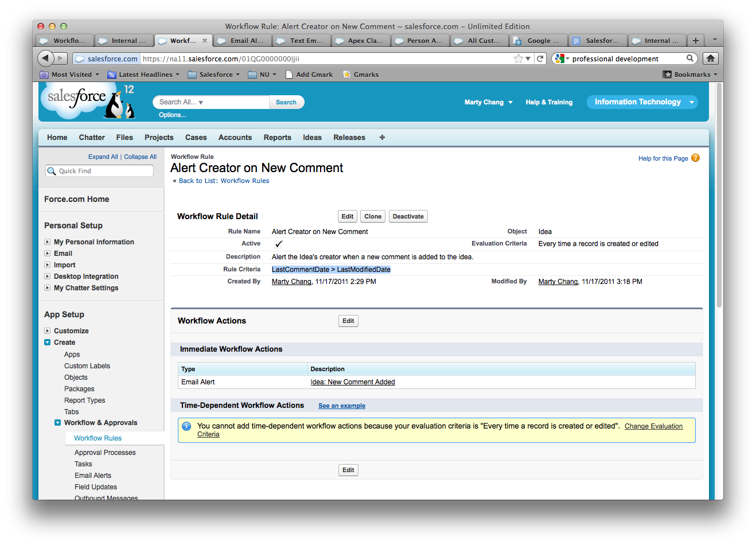Open the Reports tab

coord(278,138)
